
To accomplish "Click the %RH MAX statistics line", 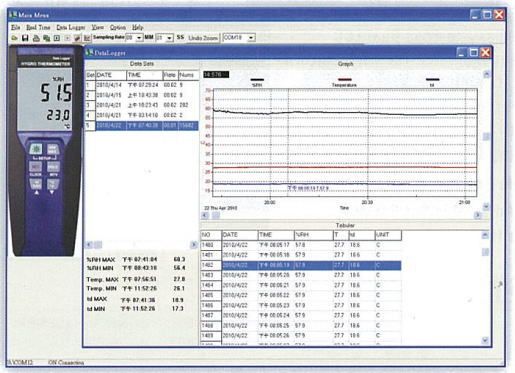I will coord(136,259).
